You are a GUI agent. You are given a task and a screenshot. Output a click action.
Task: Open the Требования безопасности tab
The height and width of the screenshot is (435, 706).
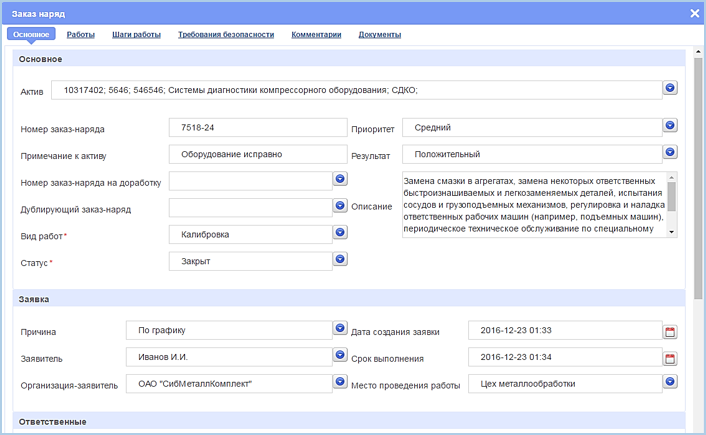point(226,35)
